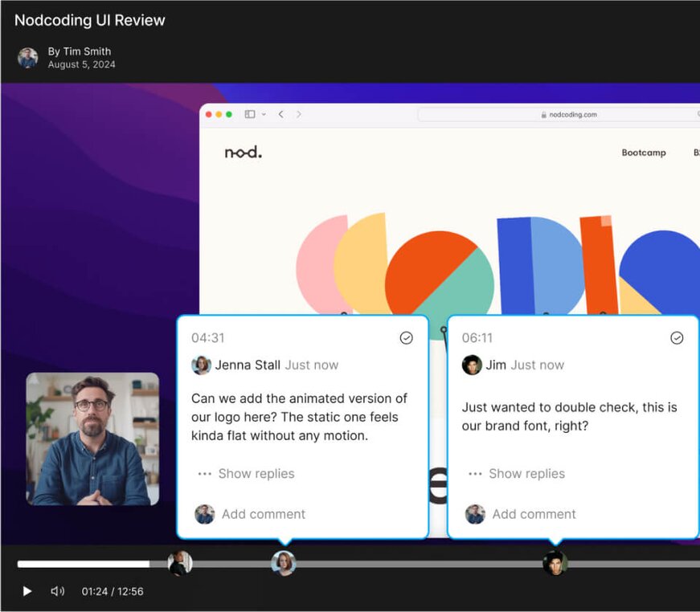This screenshot has width=700, height=612.
Task: Click the nodcoding.com address bar
Action: click(563, 115)
